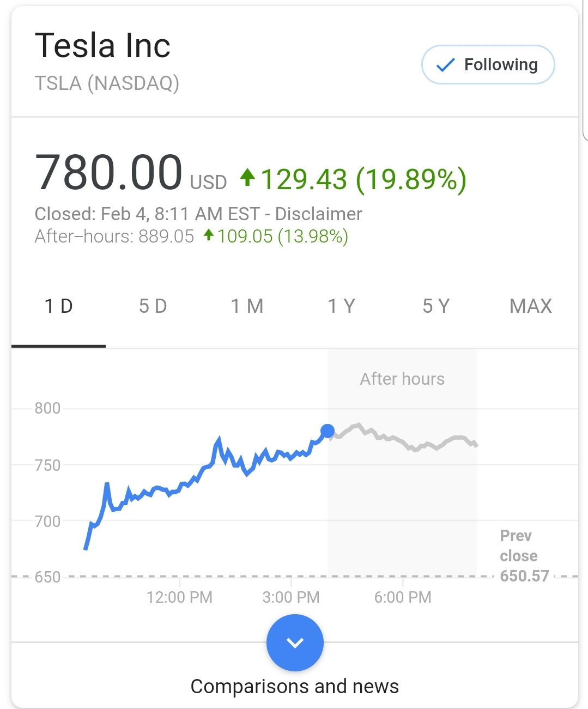Switch to the 5 D range tab
Screen dimensions: 588x709
tap(153, 306)
